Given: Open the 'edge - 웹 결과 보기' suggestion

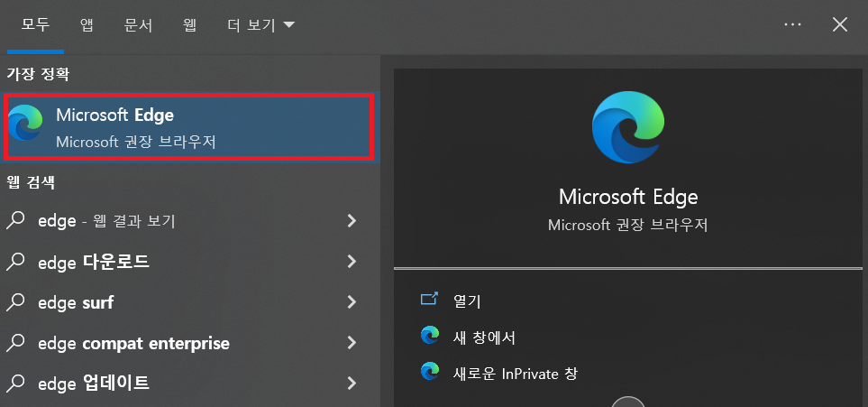Looking at the screenshot, I should tap(190, 221).
